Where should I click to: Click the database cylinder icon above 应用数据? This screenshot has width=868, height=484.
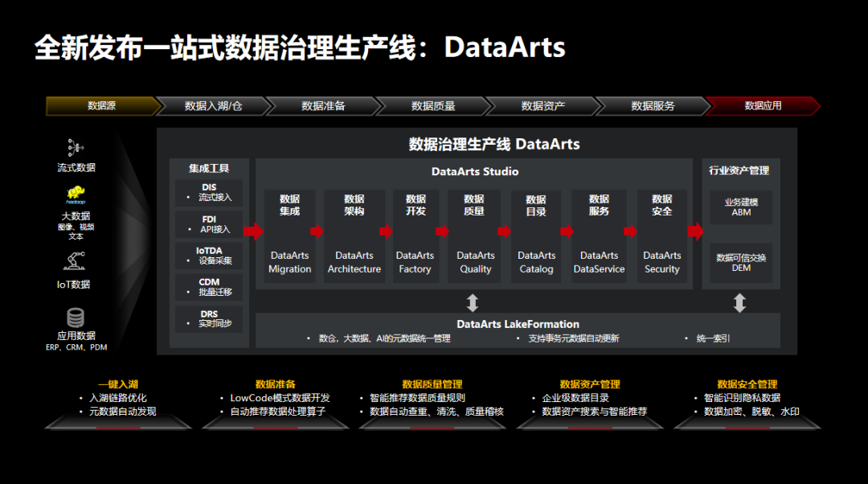point(76,318)
